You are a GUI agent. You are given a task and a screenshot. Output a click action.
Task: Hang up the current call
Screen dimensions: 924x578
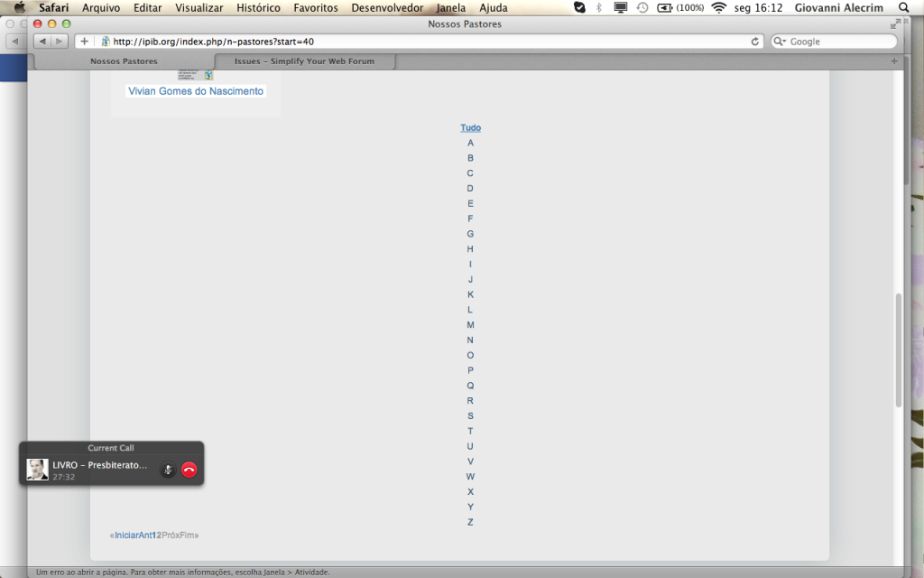[189, 470]
